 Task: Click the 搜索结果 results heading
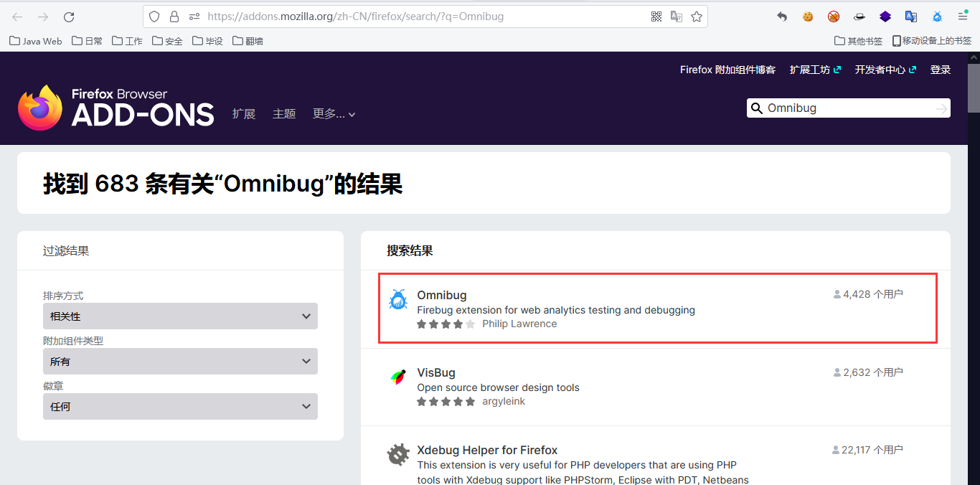410,250
